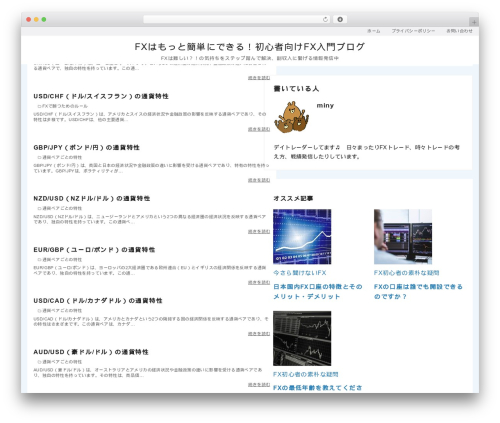Open a new tab with plus button
Viewport: 500px width, 423px height.
tap(474, 22)
